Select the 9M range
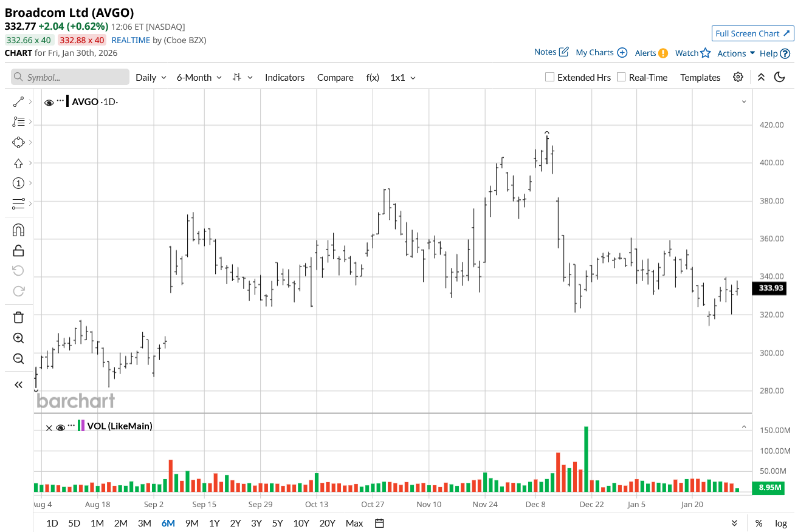 (x=192, y=523)
